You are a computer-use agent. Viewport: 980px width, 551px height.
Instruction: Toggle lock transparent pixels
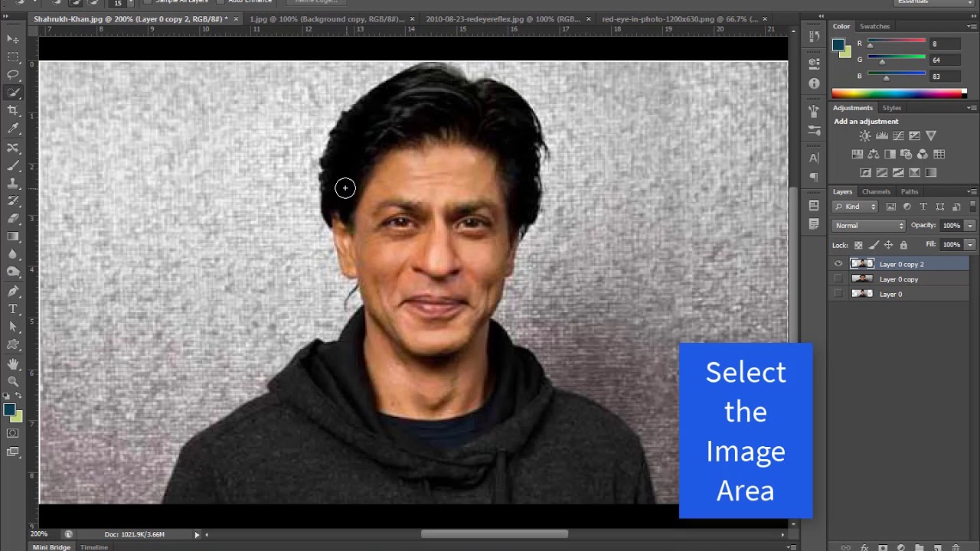point(858,245)
